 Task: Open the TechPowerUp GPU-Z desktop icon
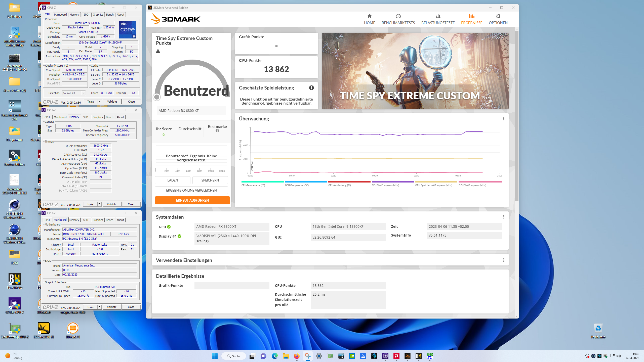[14, 331]
